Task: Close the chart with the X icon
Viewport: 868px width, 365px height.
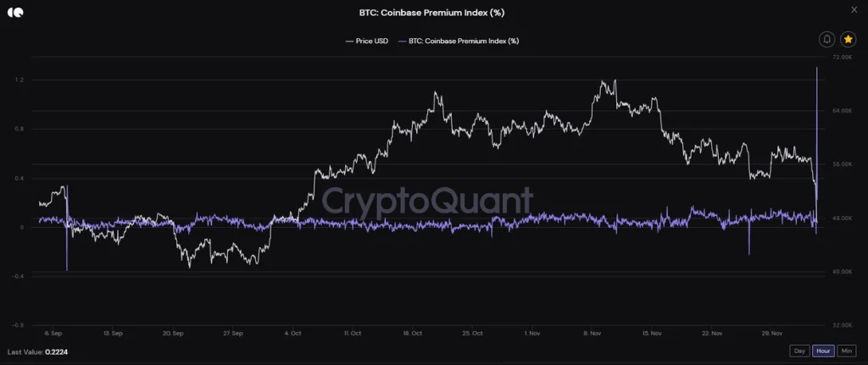Action: (853, 9)
